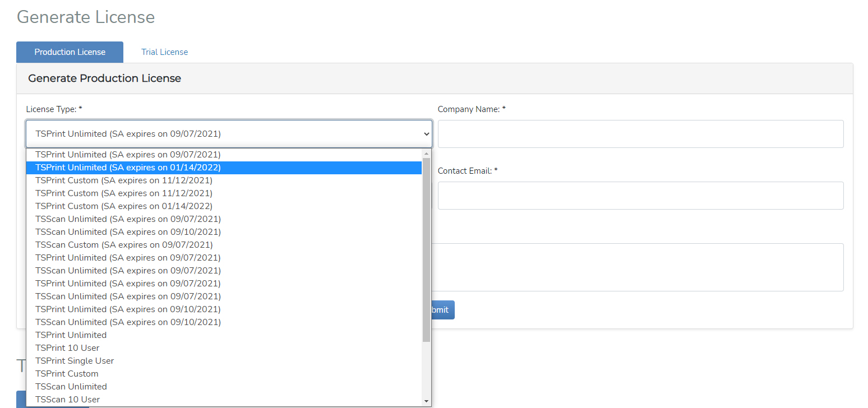Click the dropdown list scrollbar thumb
Image resolution: width=868 pixels, height=408 pixels.
(x=426, y=250)
